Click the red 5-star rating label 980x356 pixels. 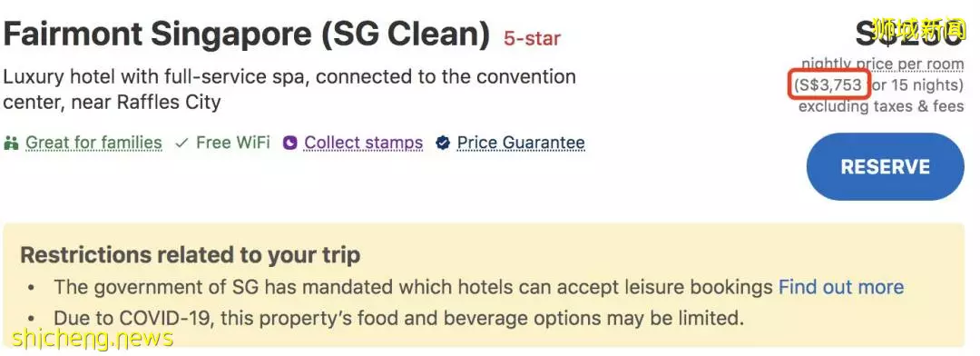coord(532,39)
